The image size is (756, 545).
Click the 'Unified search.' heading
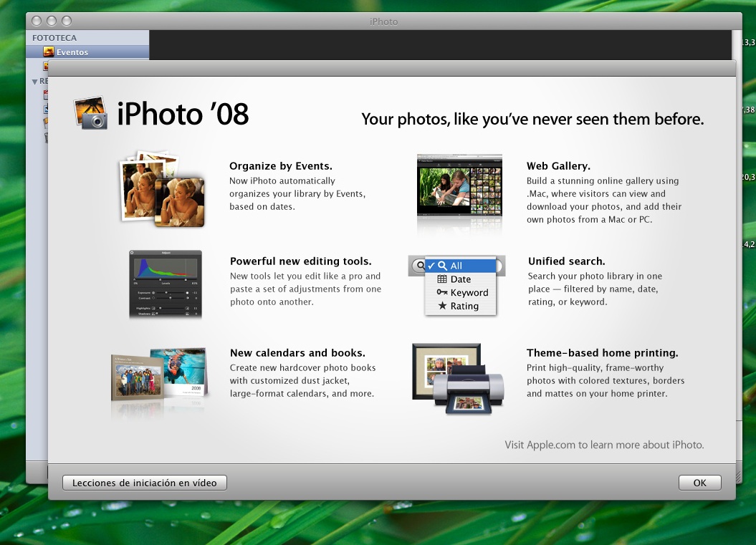coord(567,261)
